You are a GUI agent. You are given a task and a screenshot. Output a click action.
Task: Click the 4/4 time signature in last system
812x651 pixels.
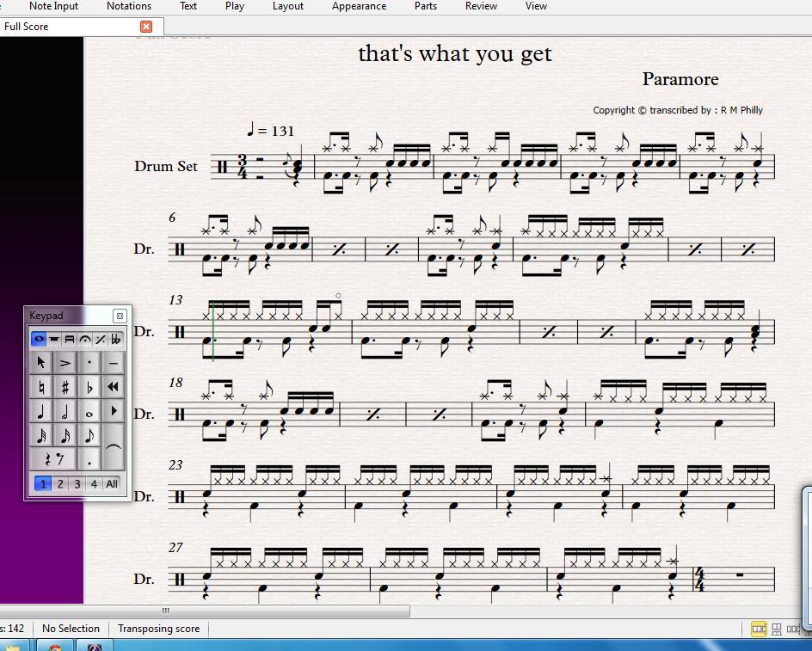click(x=699, y=580)
